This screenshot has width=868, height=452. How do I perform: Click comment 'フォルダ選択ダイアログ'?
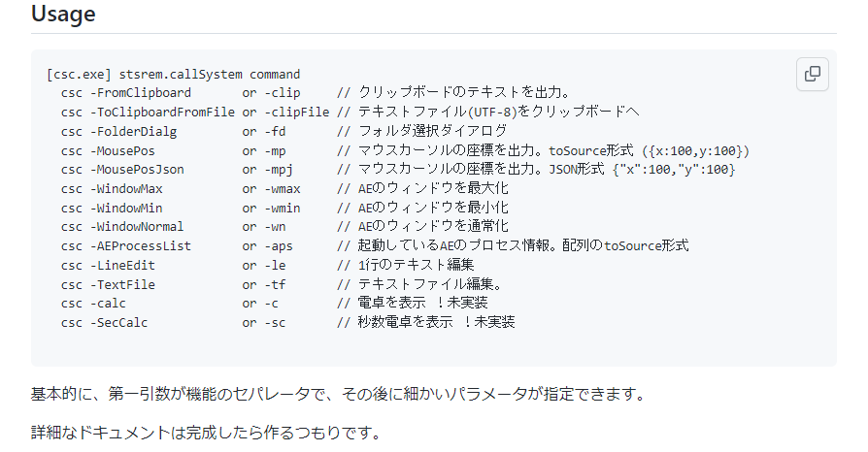pos(432,131)
